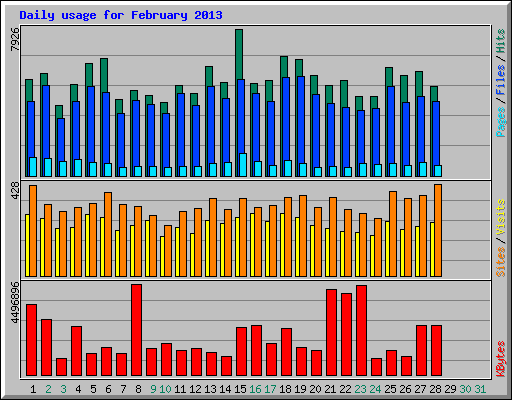
Task: Select day label "27" on the x-axis
Action: (x=420, y=389)
